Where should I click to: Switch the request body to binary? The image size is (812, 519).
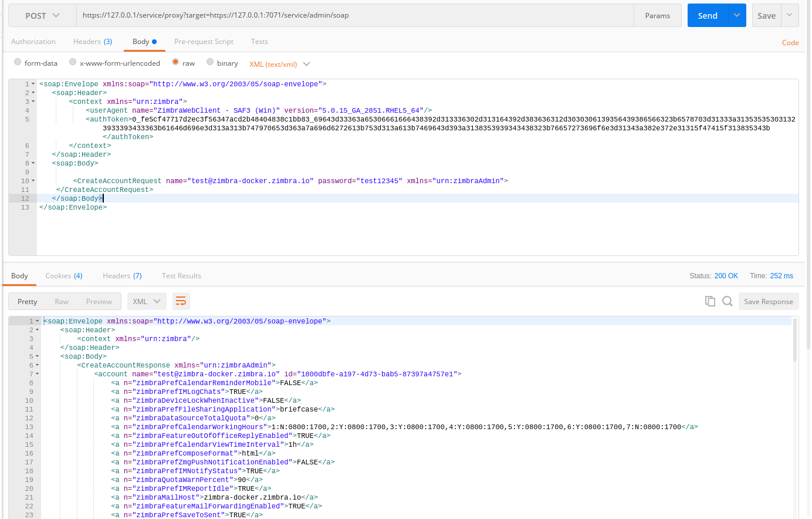pyautogui.click(x=211, y=63)
